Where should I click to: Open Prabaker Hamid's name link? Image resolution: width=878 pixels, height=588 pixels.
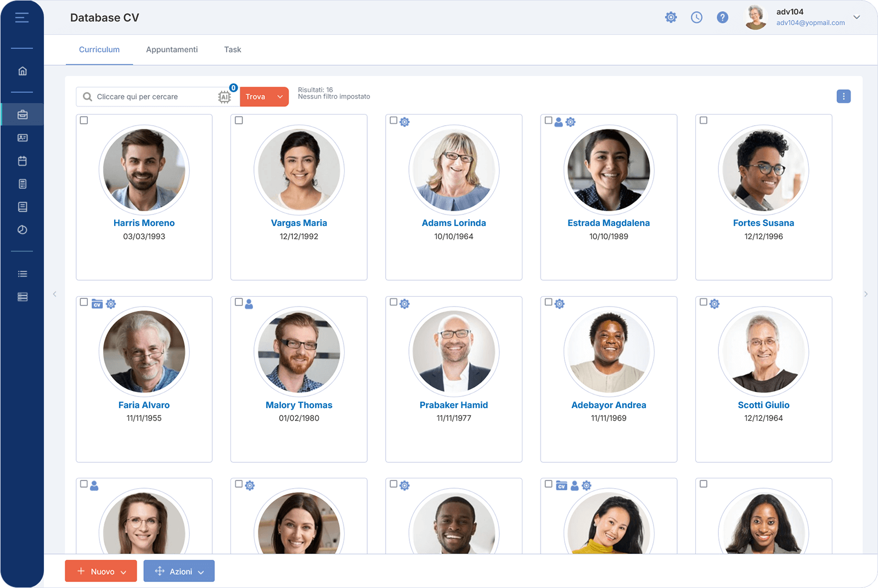[x=454, y=405]
